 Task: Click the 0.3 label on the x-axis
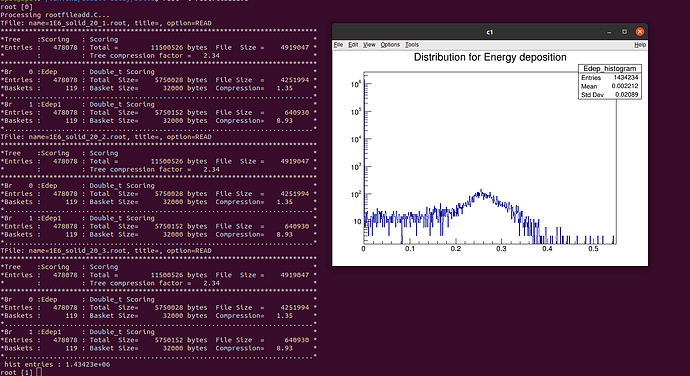click(502, 249)
